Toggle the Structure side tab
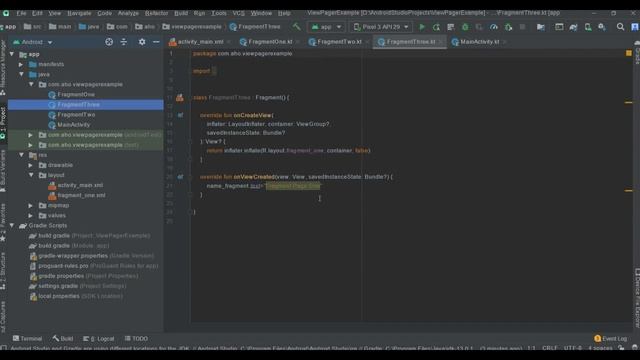The height and width of the screenshot is (360, 640). (x=3, y=270)
